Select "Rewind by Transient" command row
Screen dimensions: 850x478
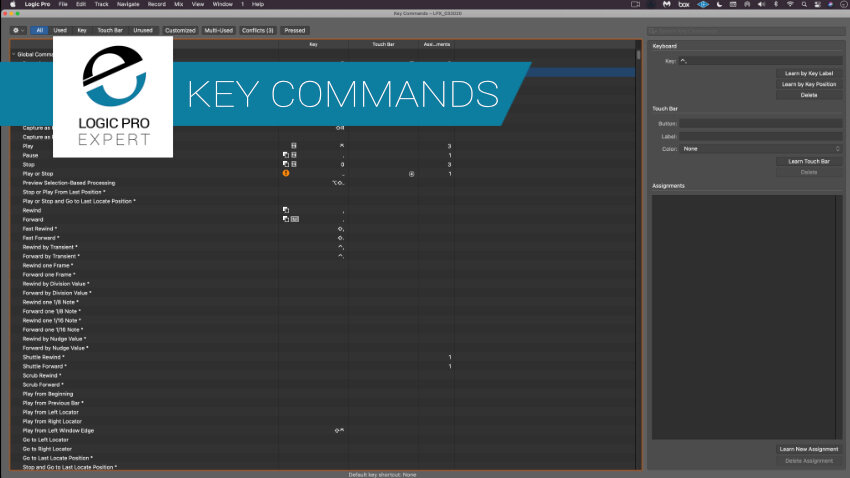coord(323,247)
